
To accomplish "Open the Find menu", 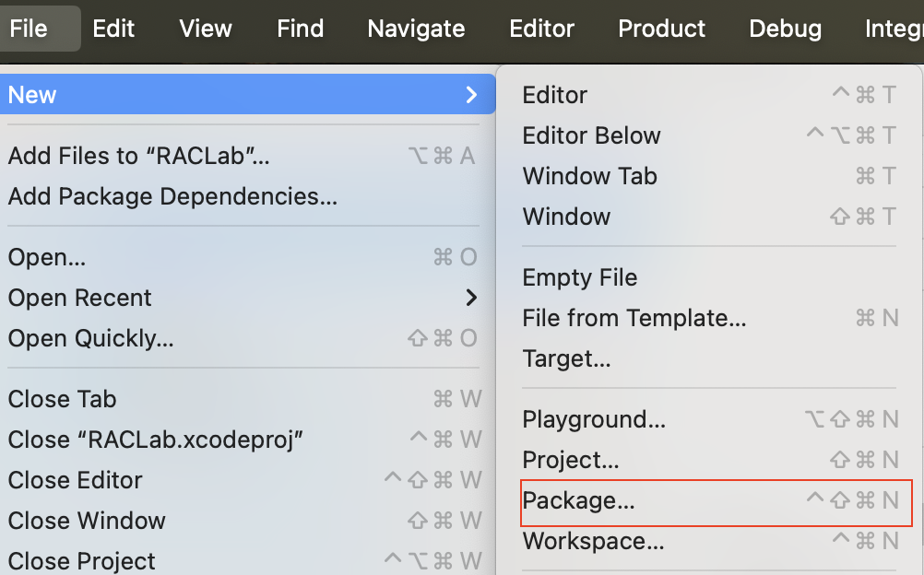I will 300,29.
